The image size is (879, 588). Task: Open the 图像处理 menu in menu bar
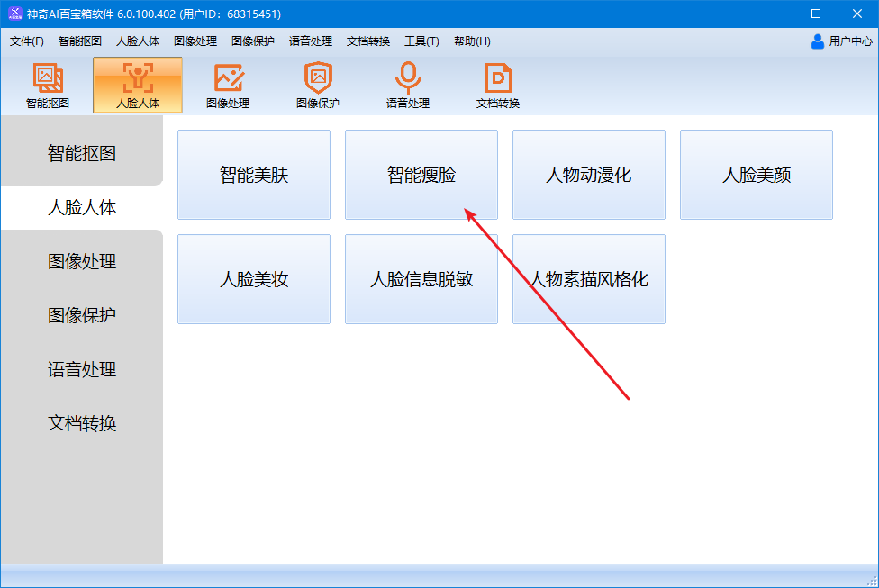tap(195, 41)
